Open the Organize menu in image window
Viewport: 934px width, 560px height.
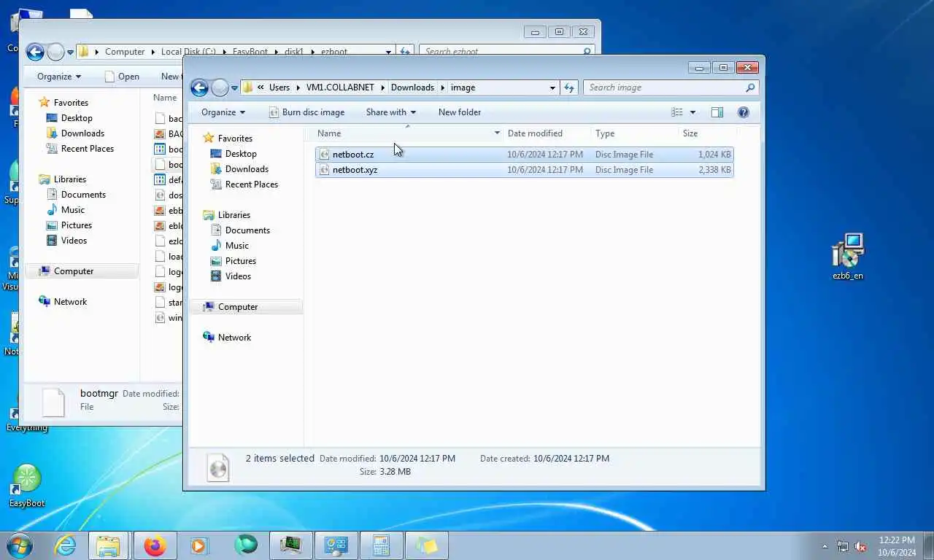coord(223,112)
